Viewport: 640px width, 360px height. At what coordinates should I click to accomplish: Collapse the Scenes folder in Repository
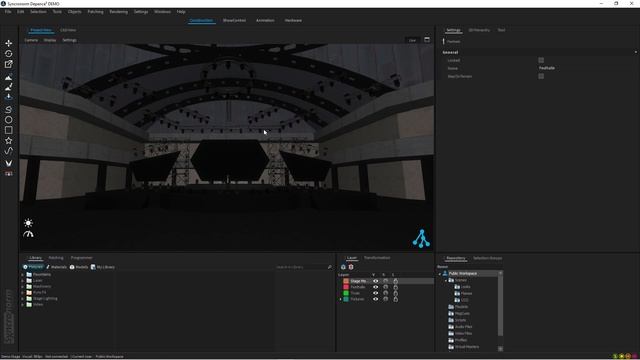pos(446,280)
